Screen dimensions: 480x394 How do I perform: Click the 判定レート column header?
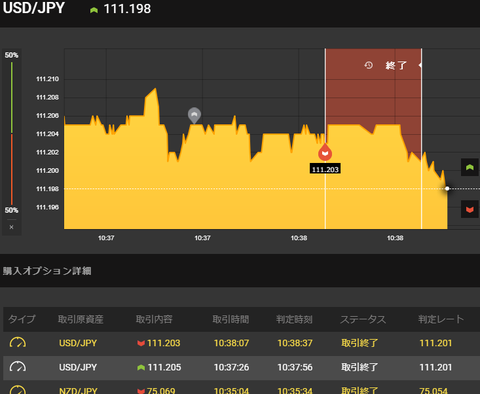point(441,319)
